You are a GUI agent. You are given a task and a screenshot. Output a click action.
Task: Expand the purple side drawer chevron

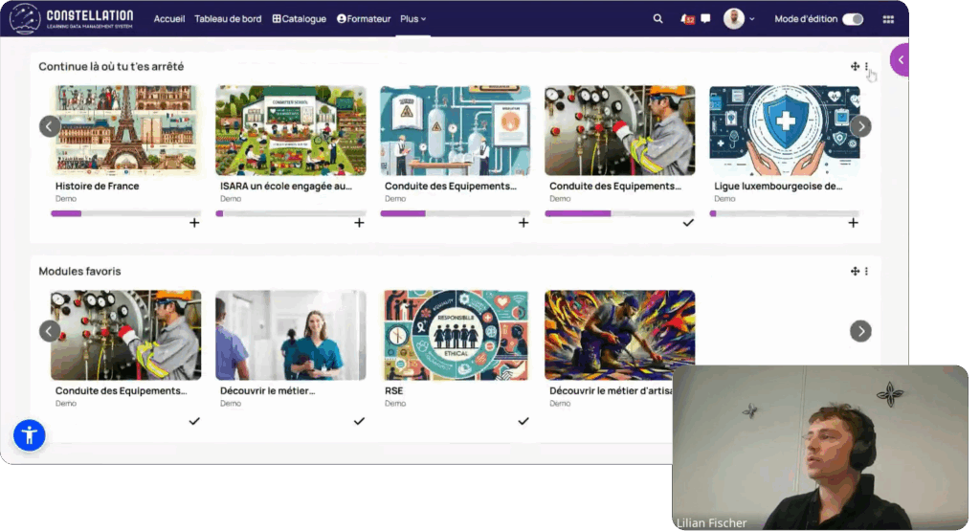pos(900,60)
